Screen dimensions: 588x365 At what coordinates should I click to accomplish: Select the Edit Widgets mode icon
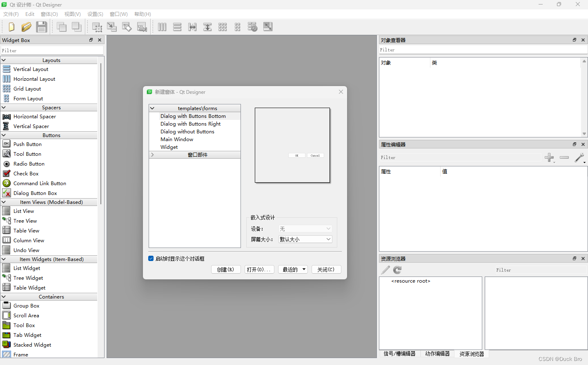coord(97,27)
